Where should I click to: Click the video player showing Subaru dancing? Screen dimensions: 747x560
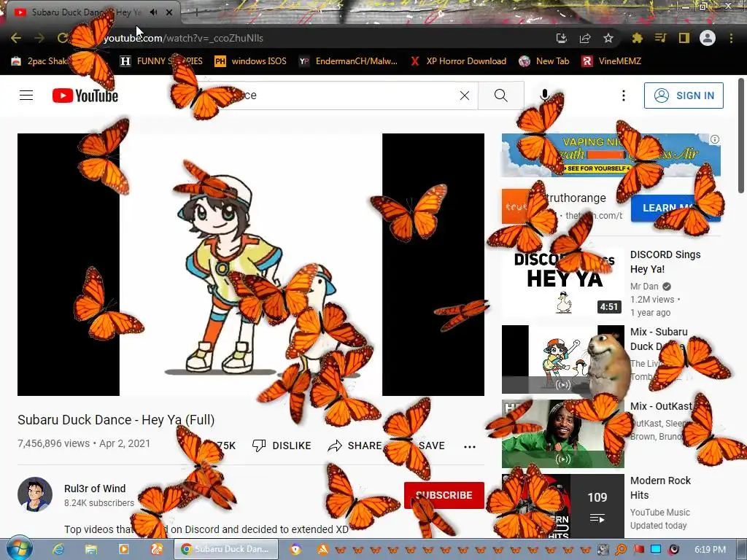[x=251, y=264]
